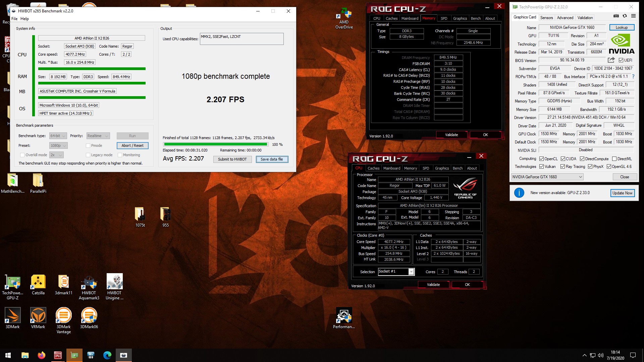Click GPU-Z refresh icon
Screen dimensions: 644x362
point(625,16)
